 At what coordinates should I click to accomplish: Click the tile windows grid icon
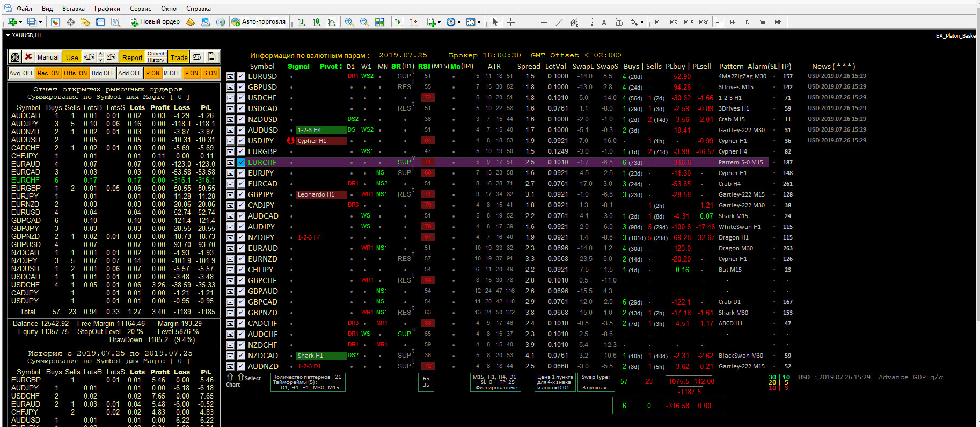coord(379,22)
